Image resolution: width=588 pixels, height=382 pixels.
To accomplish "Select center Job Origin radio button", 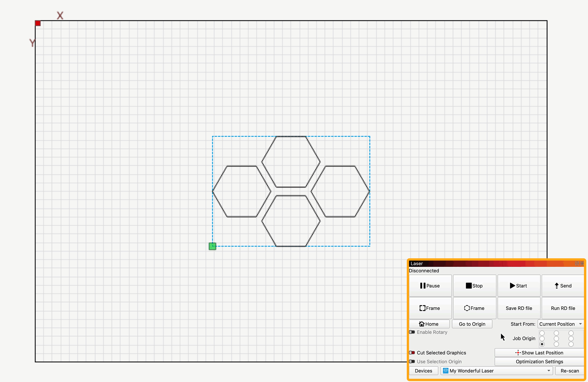I will (556, 338).
